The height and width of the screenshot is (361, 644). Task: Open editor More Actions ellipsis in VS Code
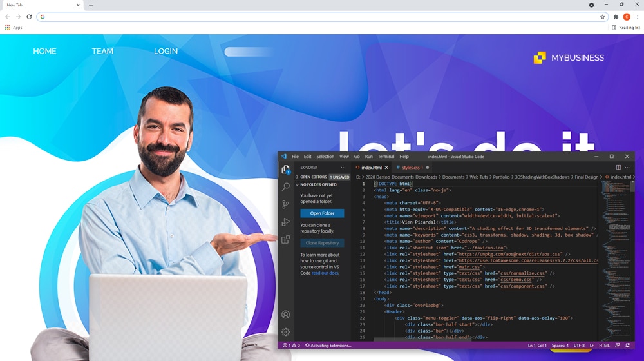(627, 168)
